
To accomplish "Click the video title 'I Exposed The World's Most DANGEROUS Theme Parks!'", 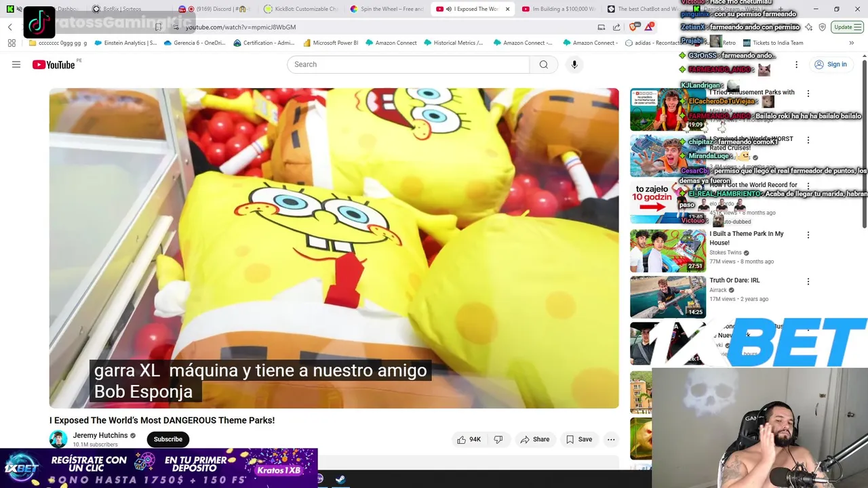I will click(162, 420).
